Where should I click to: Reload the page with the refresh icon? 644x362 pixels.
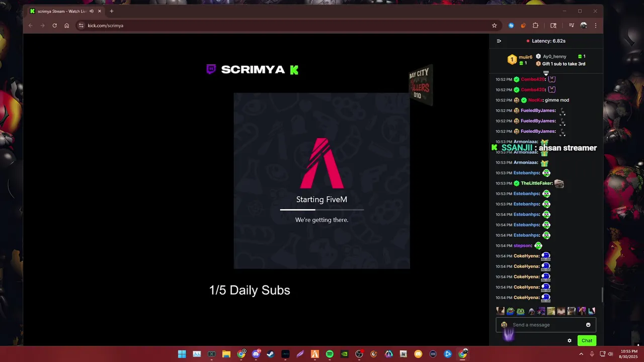54,26
